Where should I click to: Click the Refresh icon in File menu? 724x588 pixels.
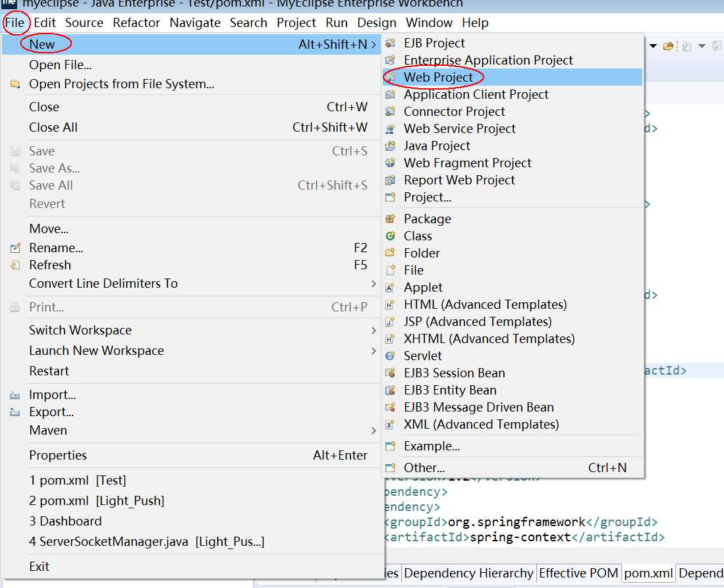15,265
